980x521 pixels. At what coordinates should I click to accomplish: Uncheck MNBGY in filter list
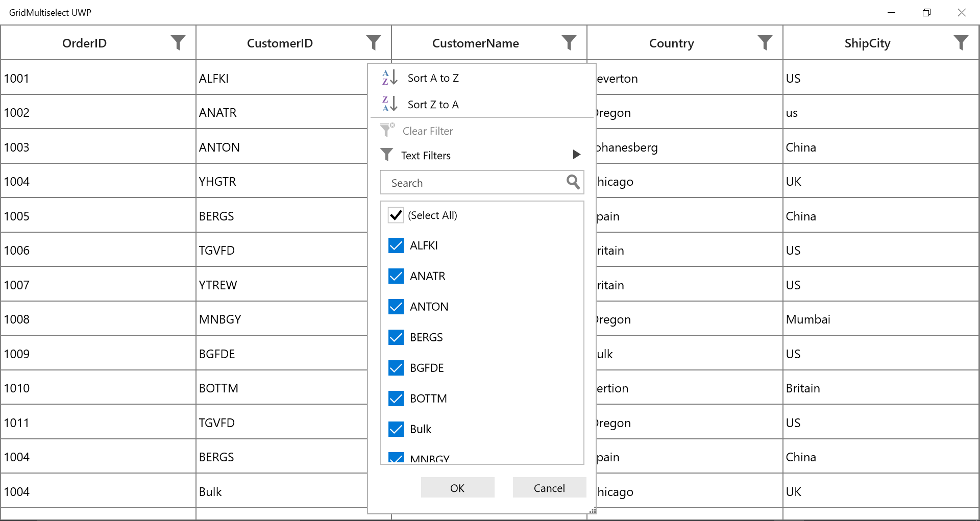[x=396, y=458]
